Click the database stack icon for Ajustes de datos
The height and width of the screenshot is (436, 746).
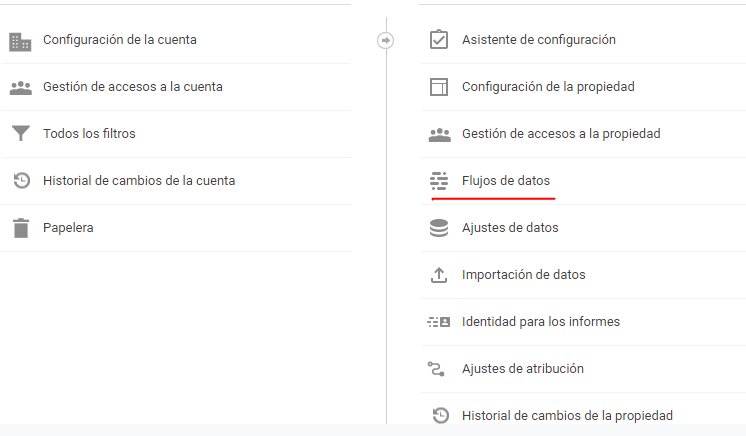[438, 228]
